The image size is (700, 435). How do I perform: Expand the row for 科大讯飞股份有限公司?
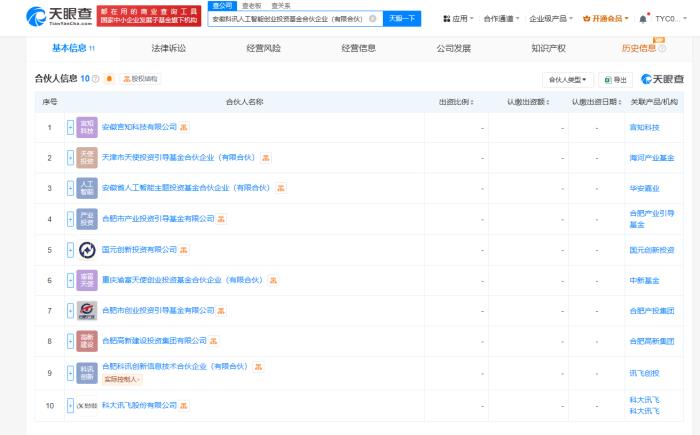click(70, 406)
